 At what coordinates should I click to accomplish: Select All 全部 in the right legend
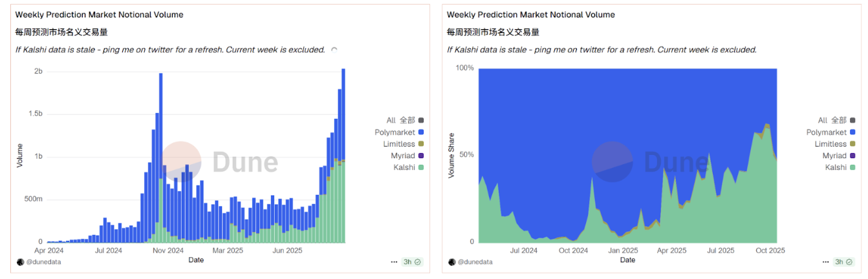[x=832, y=120]
